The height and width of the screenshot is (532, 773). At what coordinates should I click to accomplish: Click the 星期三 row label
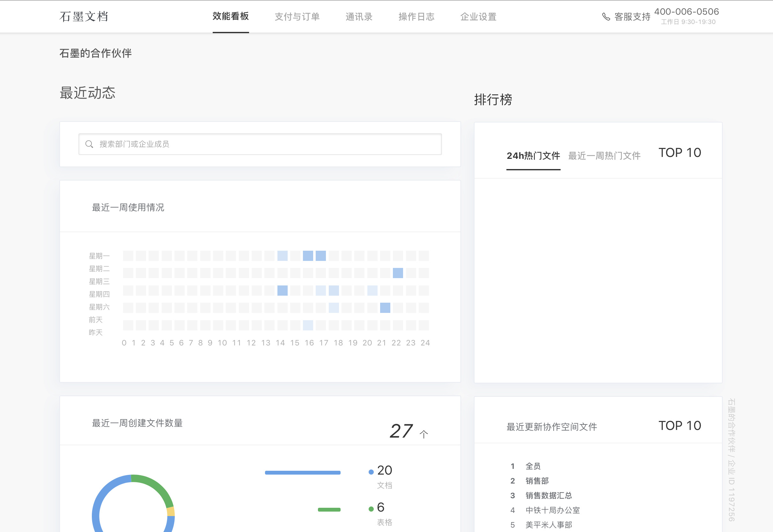point(99,281)
